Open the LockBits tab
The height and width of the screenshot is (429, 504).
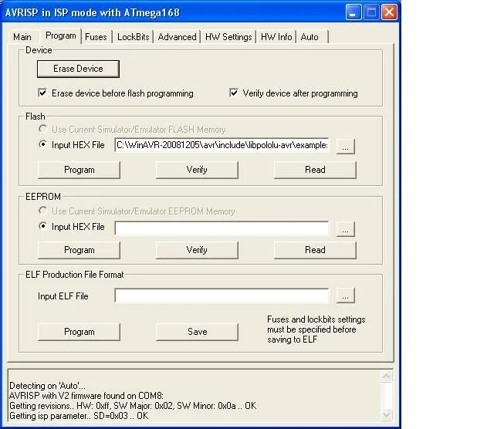coord(133,37)
